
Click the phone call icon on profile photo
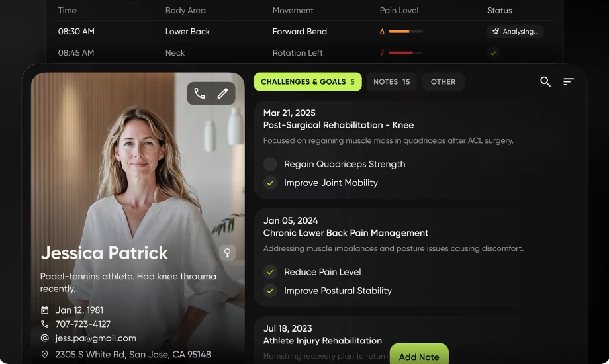coord(200,93)
